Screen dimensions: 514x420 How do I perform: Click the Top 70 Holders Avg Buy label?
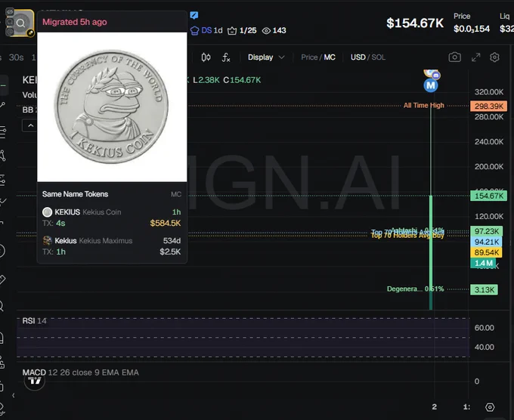[x=407, y=235]
